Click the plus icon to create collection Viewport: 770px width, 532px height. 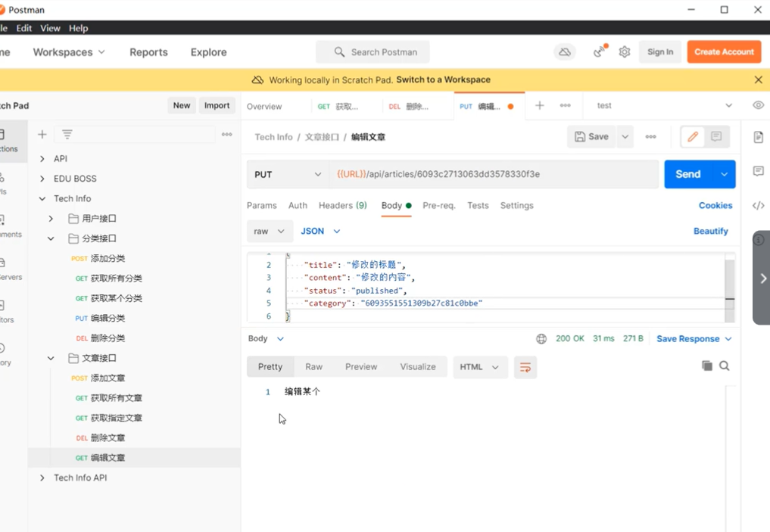tap(42, 135)
